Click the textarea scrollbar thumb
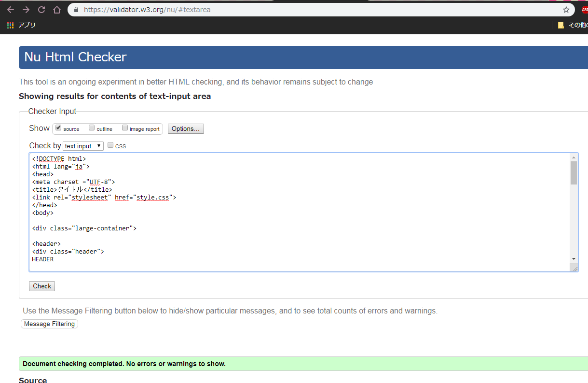 (x=574, y=173)
